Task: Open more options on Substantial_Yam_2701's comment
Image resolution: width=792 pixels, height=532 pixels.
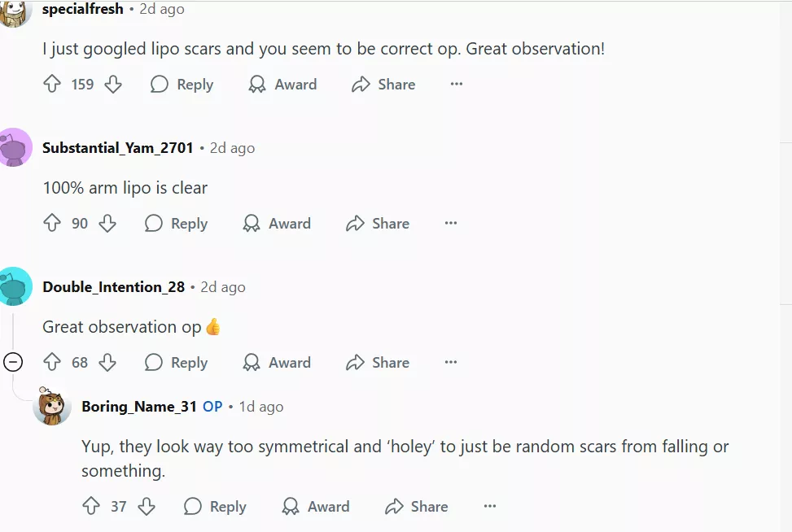Action: pos(451,224)
